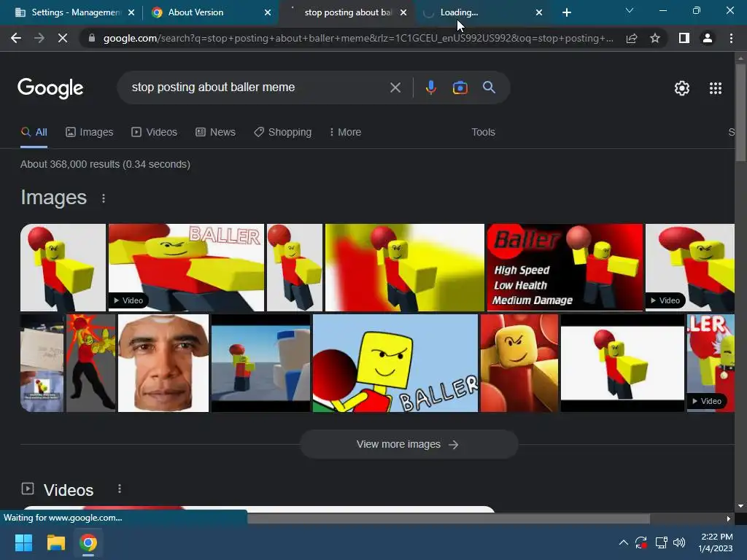Search by image with Google Lens

point(460,87)
